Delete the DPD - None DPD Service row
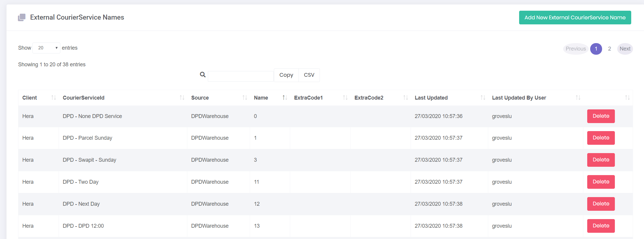Image resolution: width=644 pixels, height=239 pixels. pos(601,116)
